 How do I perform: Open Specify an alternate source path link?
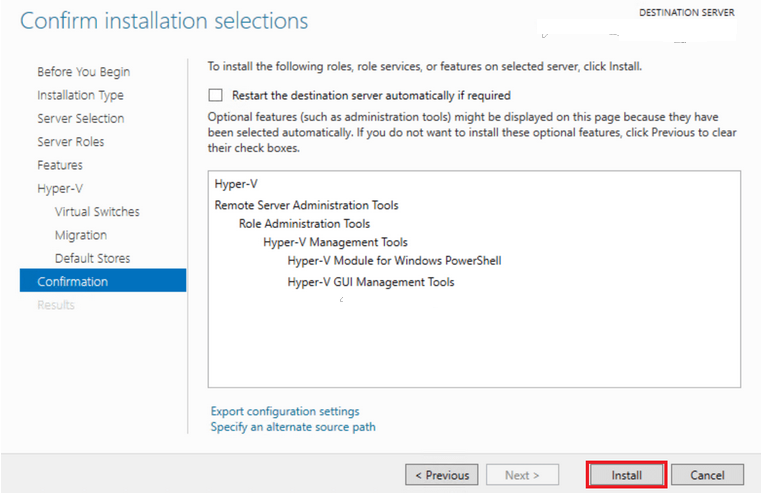[x=293, y=427]
